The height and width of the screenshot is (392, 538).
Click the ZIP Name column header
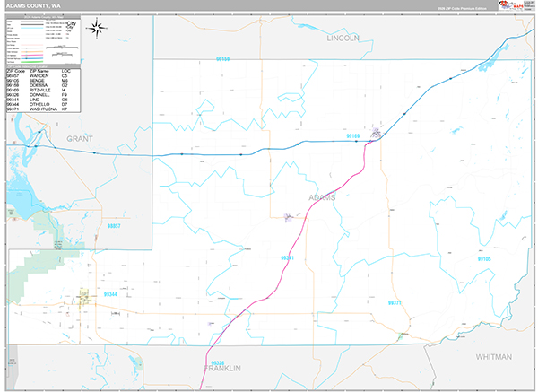pyautogui.click(x=39, y=71)
